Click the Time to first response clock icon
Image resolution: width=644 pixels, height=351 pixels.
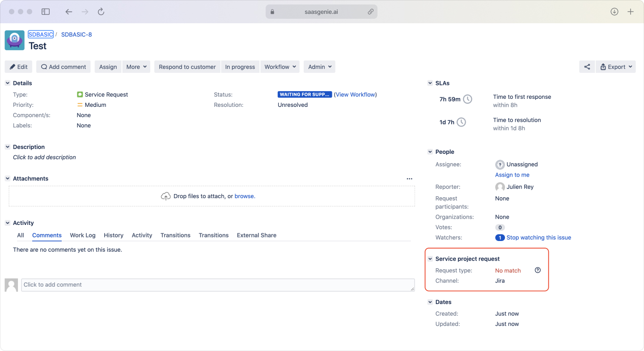point(467,99)
